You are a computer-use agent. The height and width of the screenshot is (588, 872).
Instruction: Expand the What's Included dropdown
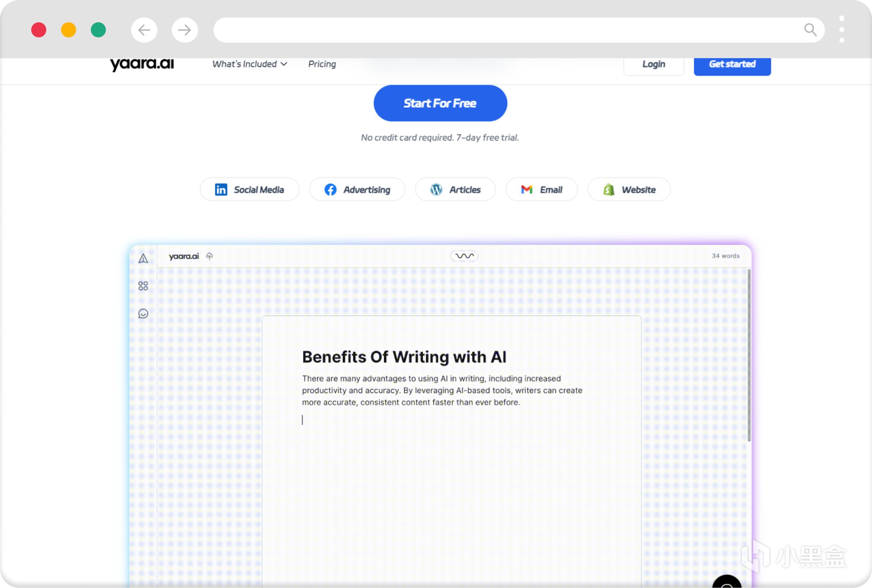click(250, 64)
